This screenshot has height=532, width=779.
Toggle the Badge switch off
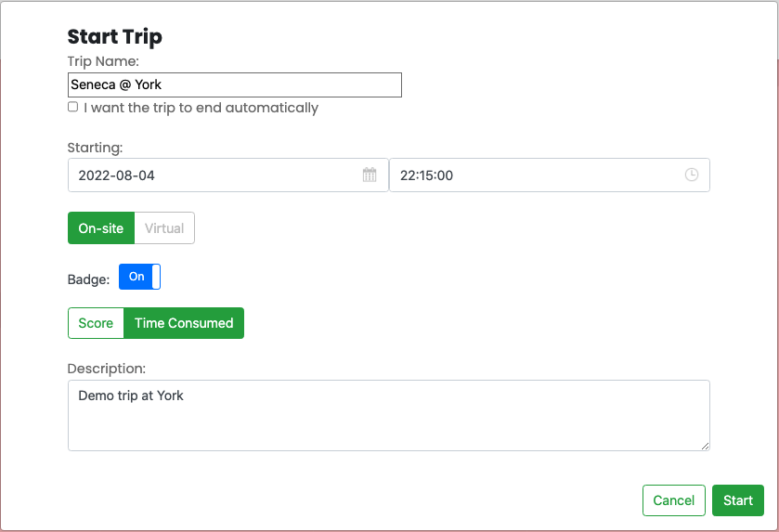[x=139, y=277]
